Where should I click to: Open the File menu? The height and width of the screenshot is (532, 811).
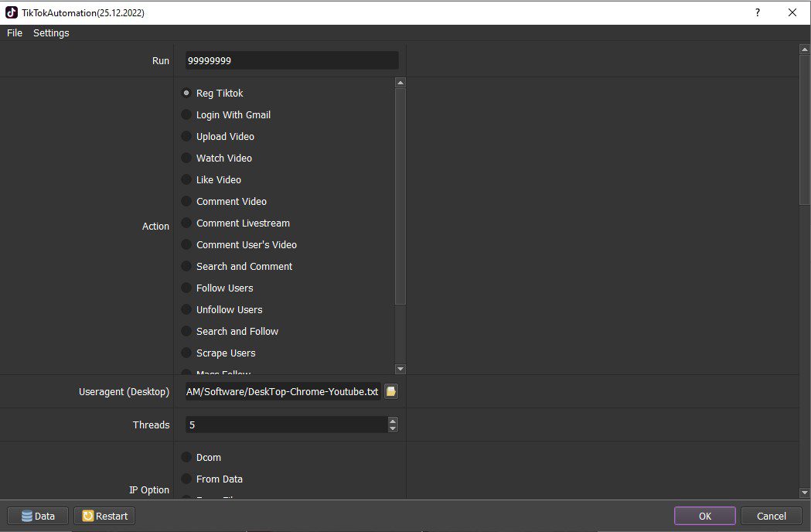click(x=15, y=32)
